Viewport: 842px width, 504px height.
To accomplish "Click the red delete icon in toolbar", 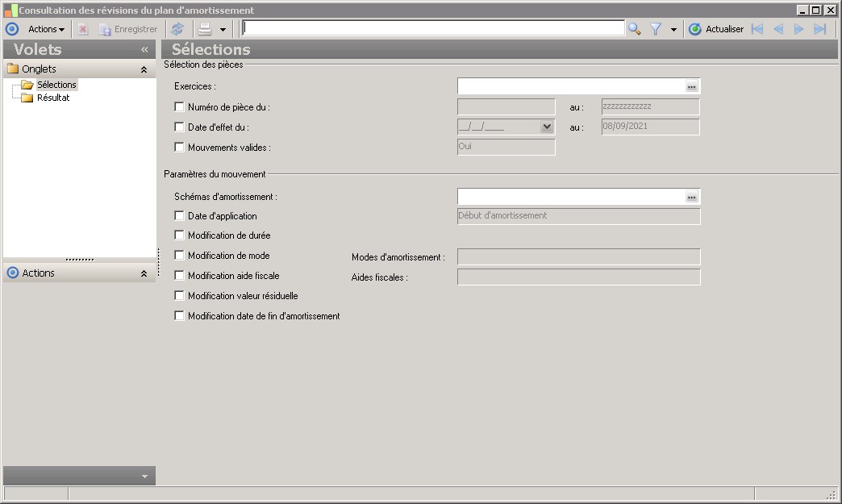I will [83, 29].
